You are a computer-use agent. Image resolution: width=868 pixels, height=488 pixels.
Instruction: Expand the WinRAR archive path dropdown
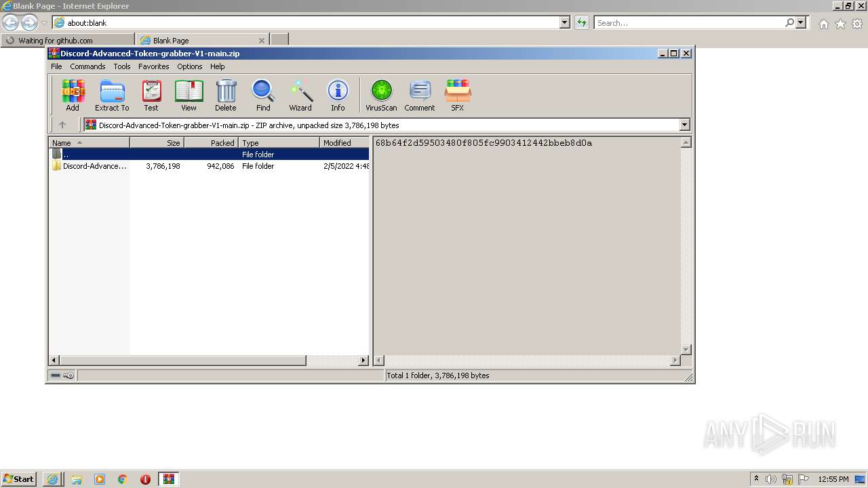click(684, 125)
